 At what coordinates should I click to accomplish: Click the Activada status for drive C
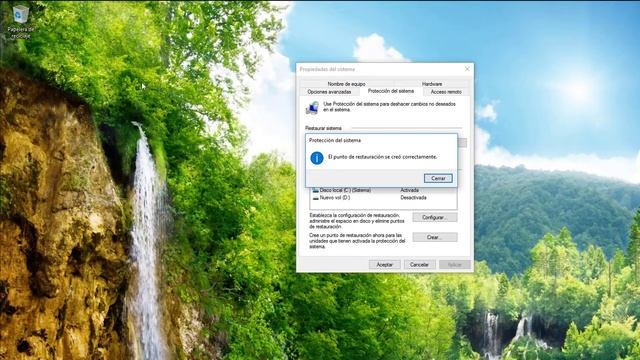409,190
